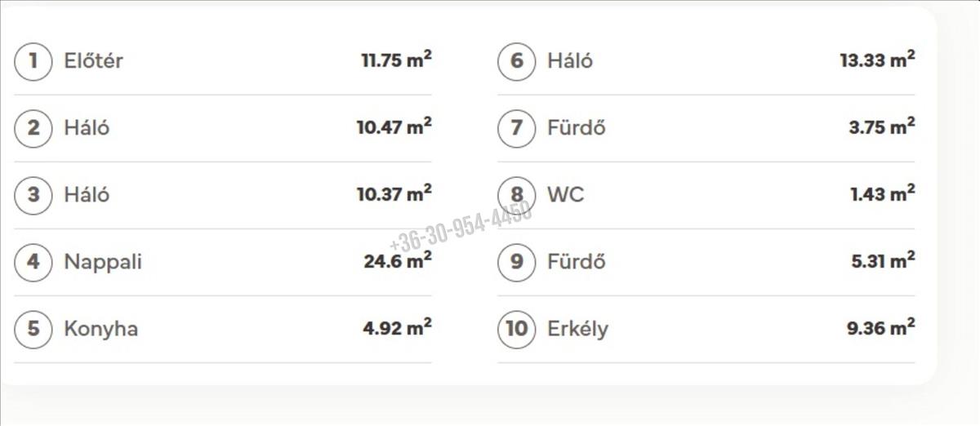Screen dimensions: 980x426
Task: Click the WC room label
Action: click(566, 195)
